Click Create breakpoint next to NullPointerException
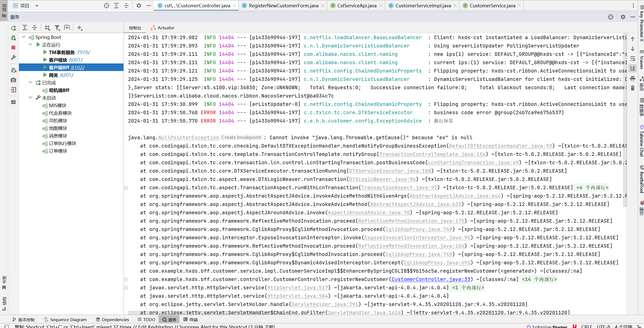This screenshot has height=328, width=644. point(241,137)
